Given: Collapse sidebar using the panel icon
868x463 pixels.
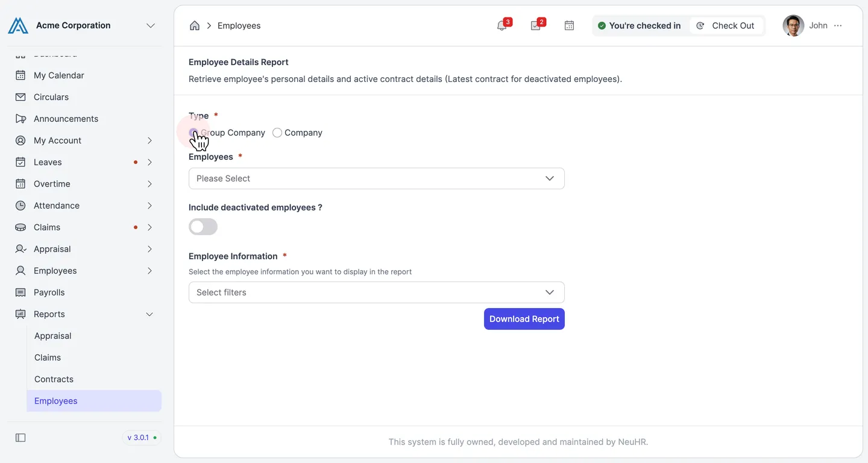Looking at the screenshot, I should [20, 438].
